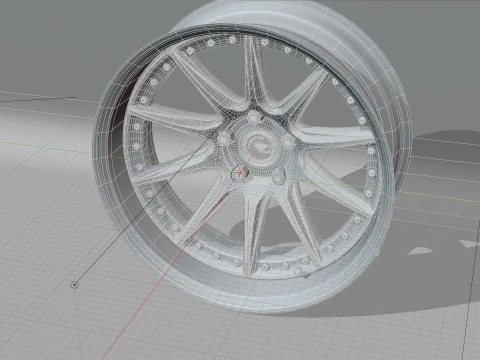Select the lamp object in the viewport
This screenshot has width=480, height=360.
[x=74, y=285]
